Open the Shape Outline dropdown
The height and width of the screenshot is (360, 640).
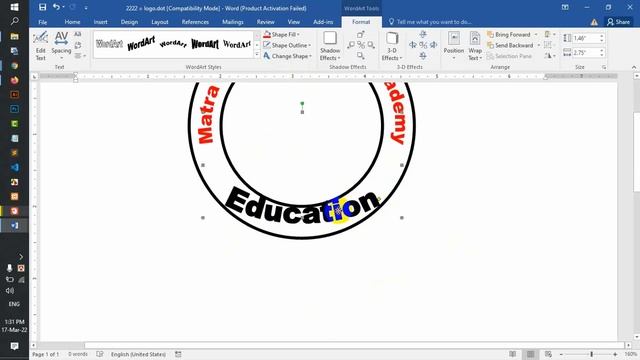288,45
